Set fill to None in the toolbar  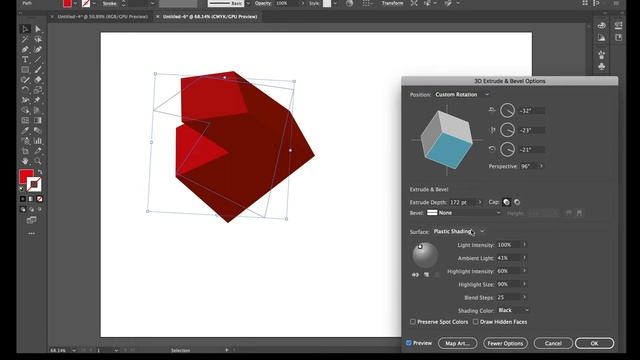(x=40, y=199)
